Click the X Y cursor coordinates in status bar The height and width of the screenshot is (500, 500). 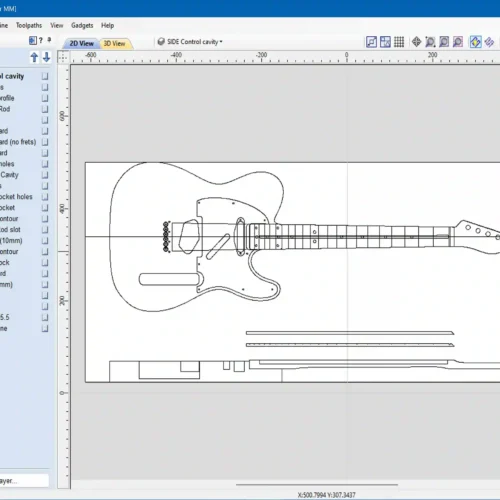pyautogui.click(x=327, y=495)
